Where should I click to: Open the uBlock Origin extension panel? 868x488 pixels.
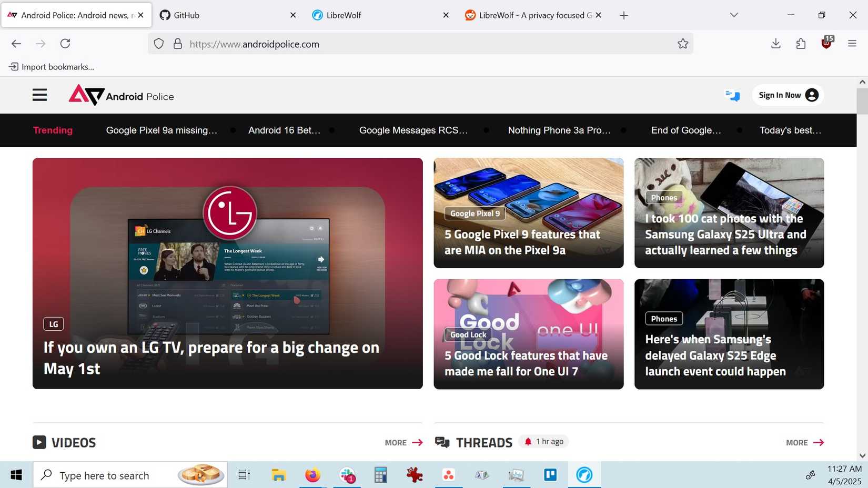coord(826,44)
